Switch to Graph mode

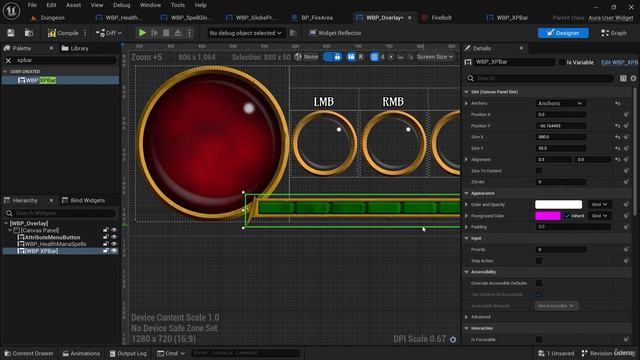pos(613,33)
